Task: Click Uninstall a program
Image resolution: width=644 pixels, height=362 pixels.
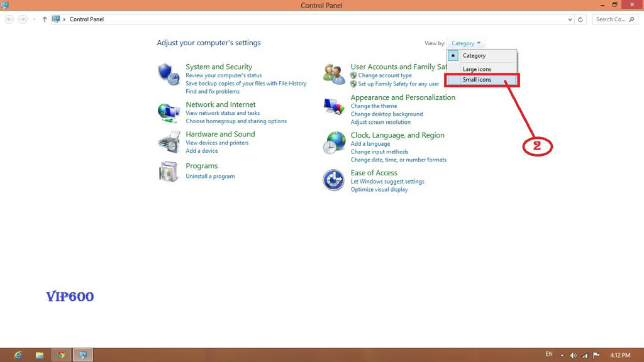Action: point(210,177)
